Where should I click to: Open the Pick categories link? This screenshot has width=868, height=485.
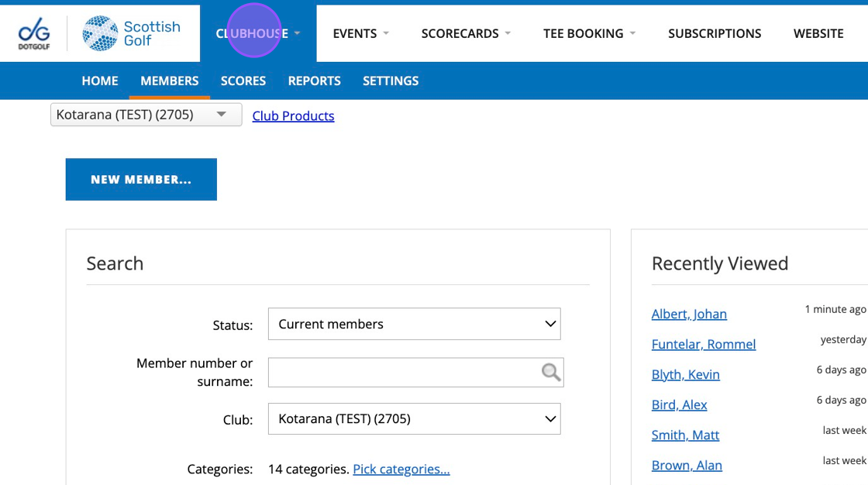click(x=401, y=469)
